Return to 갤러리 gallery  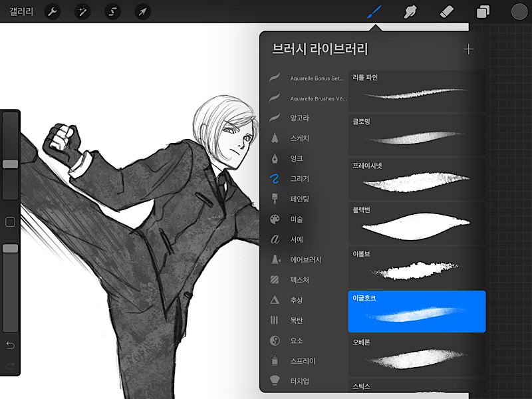coord(21,12)
